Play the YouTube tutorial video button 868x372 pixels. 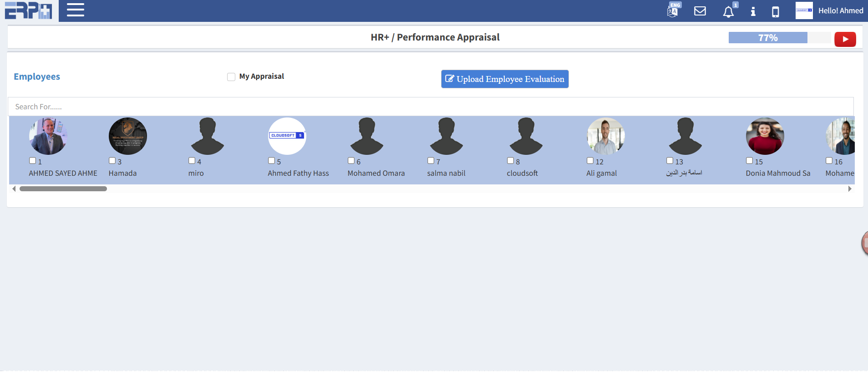pyautogui.click(x=845, y=39)
